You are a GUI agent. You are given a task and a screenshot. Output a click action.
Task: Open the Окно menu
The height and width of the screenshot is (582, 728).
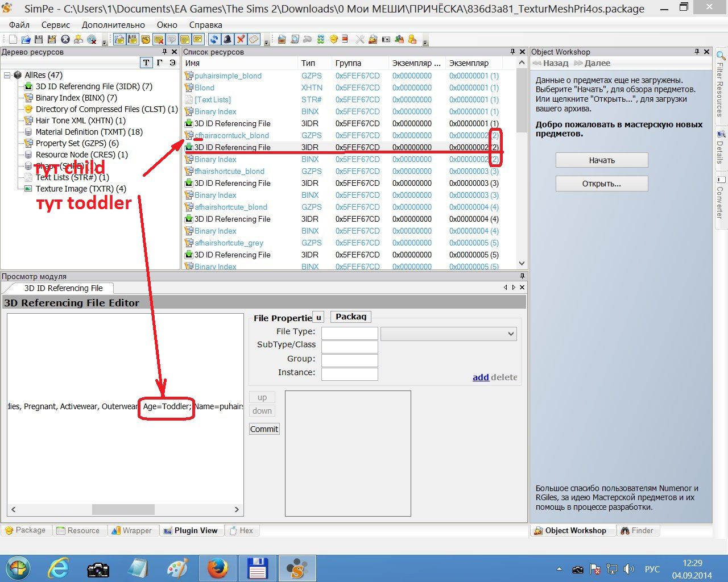coord(167,25)
